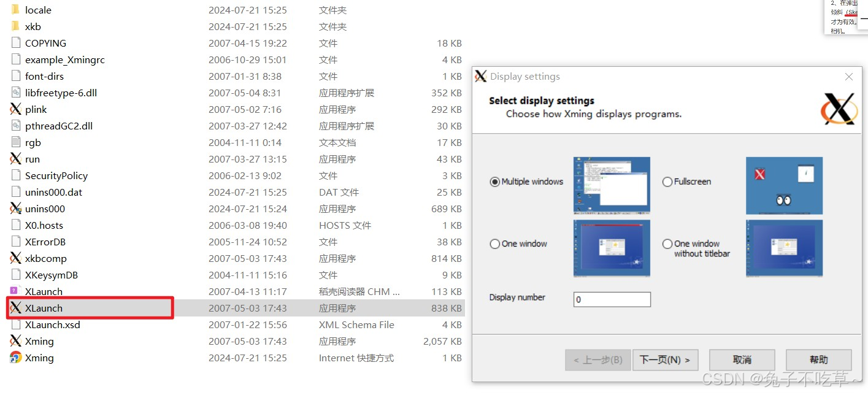The height and width of the screenshot is (395, 868).
Task: Click the XLaunch CHM help file icon
Action: pyautogui.click(x=15, y=291)
